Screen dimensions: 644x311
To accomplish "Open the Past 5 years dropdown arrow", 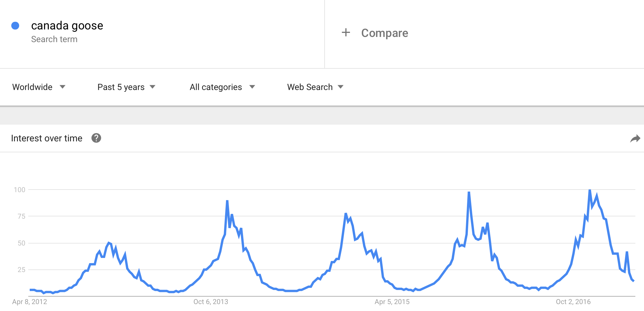I will pos(152,87).
